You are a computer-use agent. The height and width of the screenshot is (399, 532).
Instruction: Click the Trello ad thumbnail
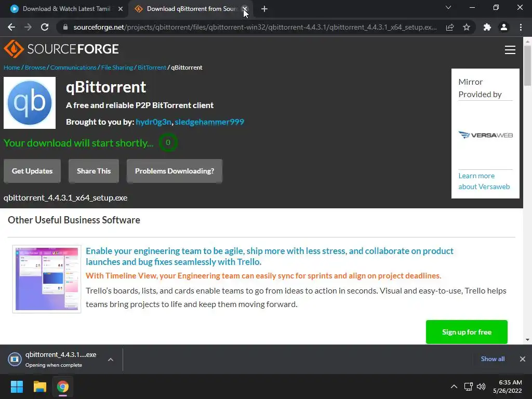47,279
